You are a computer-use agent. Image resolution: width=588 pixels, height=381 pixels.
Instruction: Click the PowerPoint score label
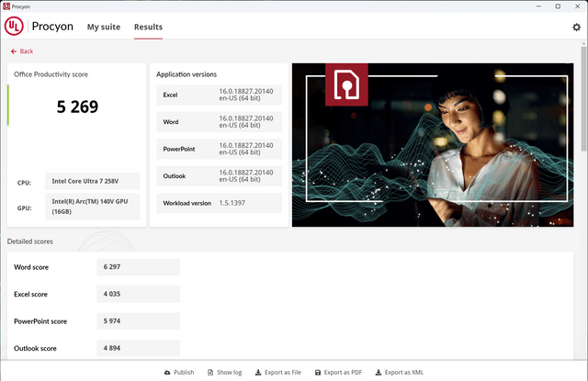click(x=40, y=321)
